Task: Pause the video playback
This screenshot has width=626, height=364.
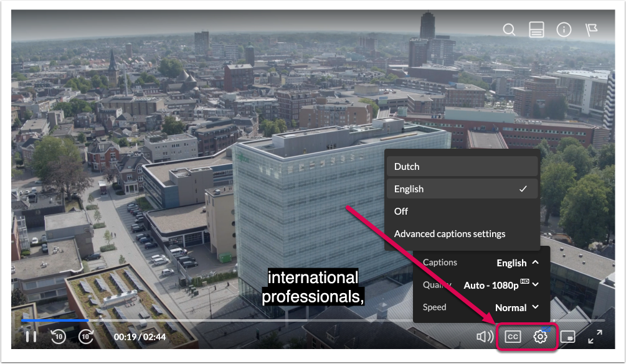Action: point(31,337)
